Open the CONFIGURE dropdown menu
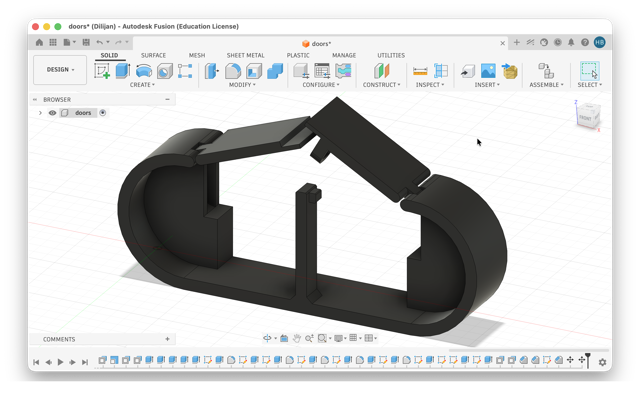This screenshot has width=640, height=408. tap(321, 85)
